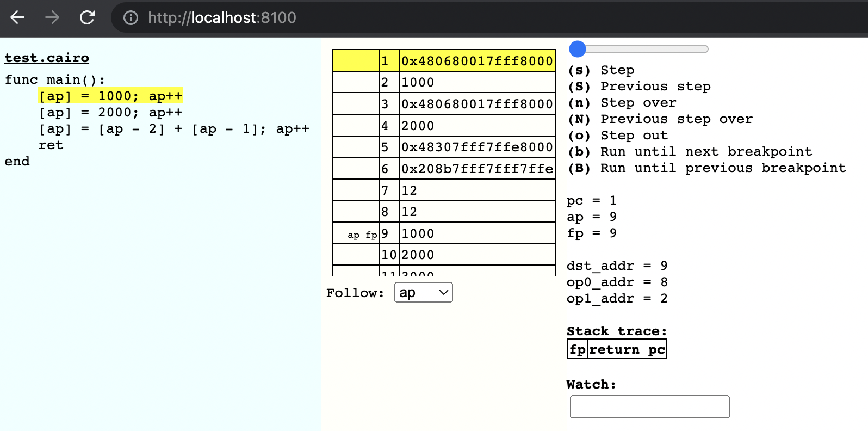Click the site info icon in address bar
The image size is (868, 431).
coord(131,18)
